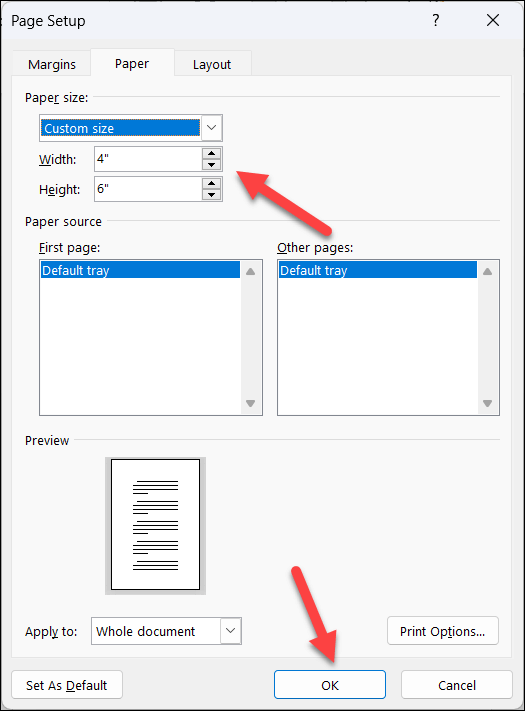525x711 pixels.
Task: Click Other pages list scroll down arrow
Action: pos(487,403)
